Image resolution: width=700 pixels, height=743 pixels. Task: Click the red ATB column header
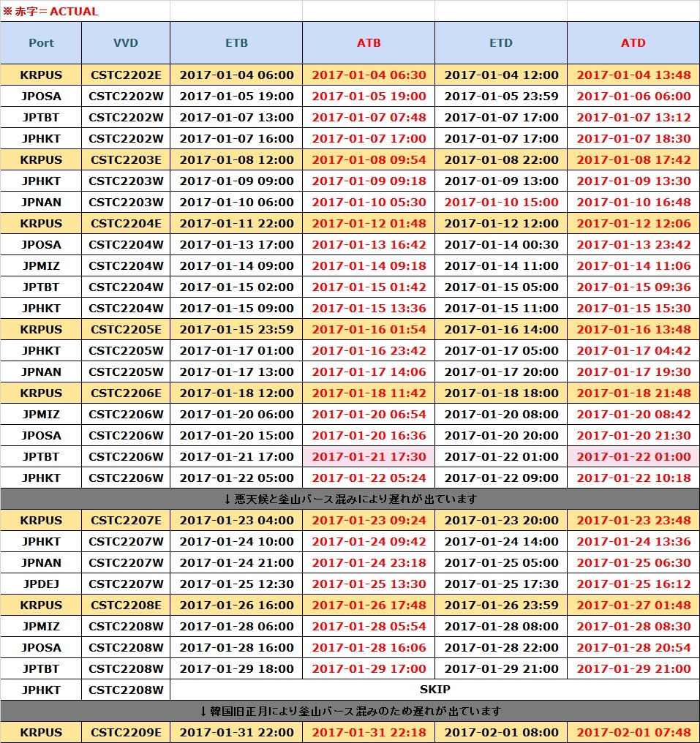coord(369,42)
